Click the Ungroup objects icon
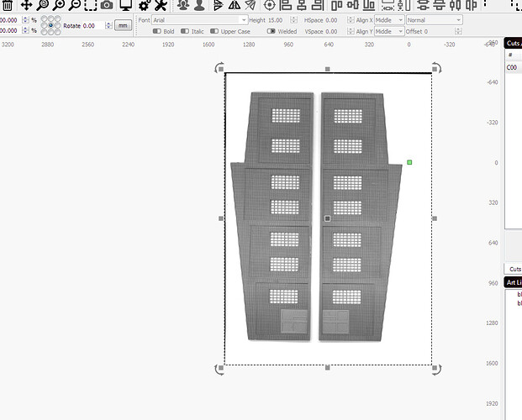The width and height of the screenshot is (522, 420). point(199,5)
